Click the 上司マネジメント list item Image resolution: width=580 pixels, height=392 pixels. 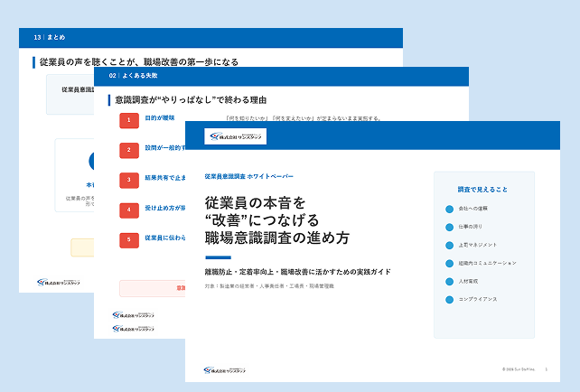(x=478, y=245)
